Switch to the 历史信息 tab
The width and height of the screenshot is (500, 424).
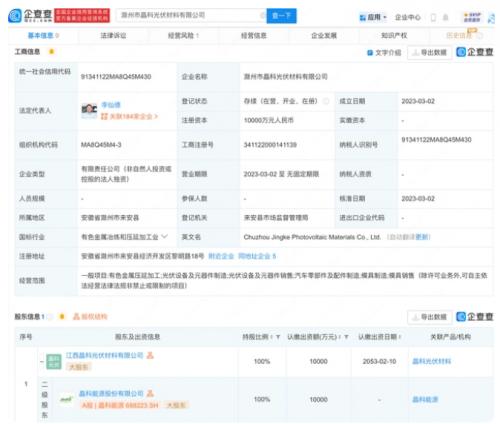click(x=462, y=35)
